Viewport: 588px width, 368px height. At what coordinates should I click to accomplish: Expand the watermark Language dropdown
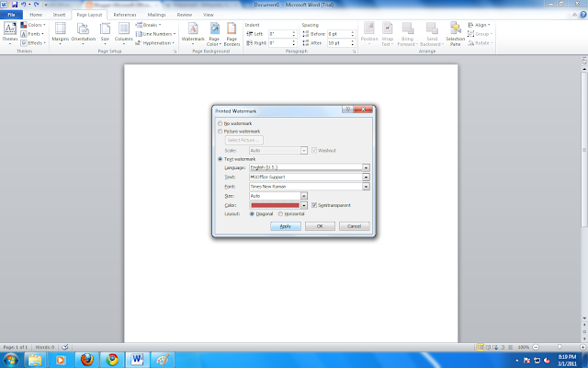[x=366, y=167]
